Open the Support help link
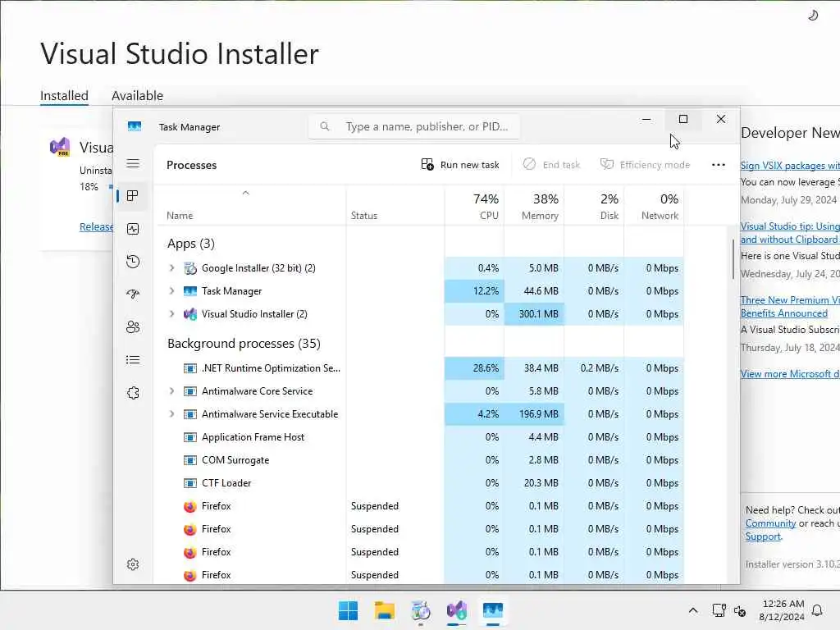The height and width of the screenshot is (630, 840). click(762, 536)
